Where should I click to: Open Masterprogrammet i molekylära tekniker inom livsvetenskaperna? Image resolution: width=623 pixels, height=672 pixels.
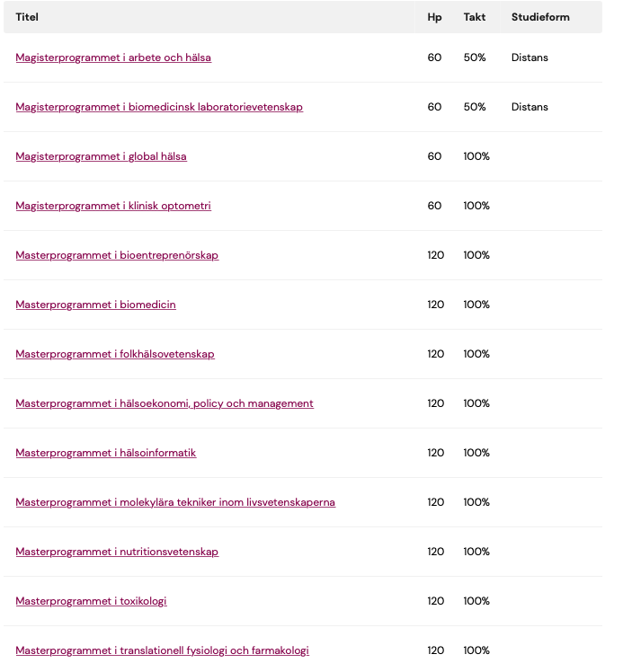175,502
